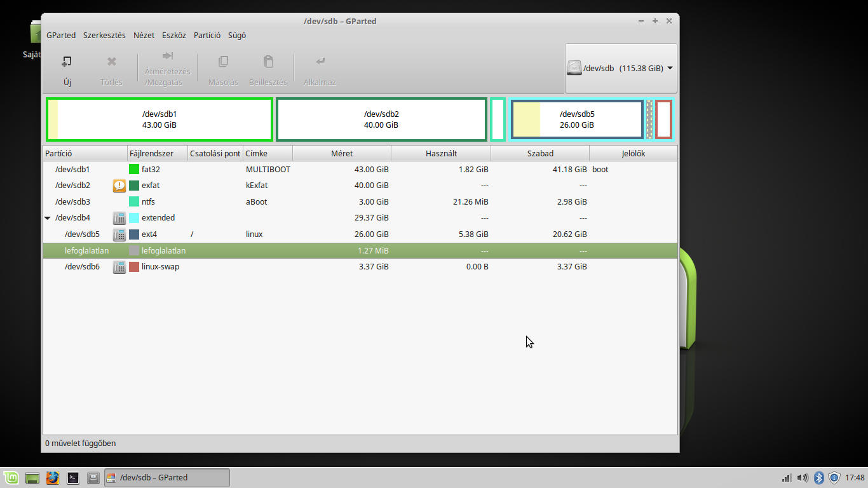
Task: Click the 0 művelet függőben status bar text
Action: 81,444
